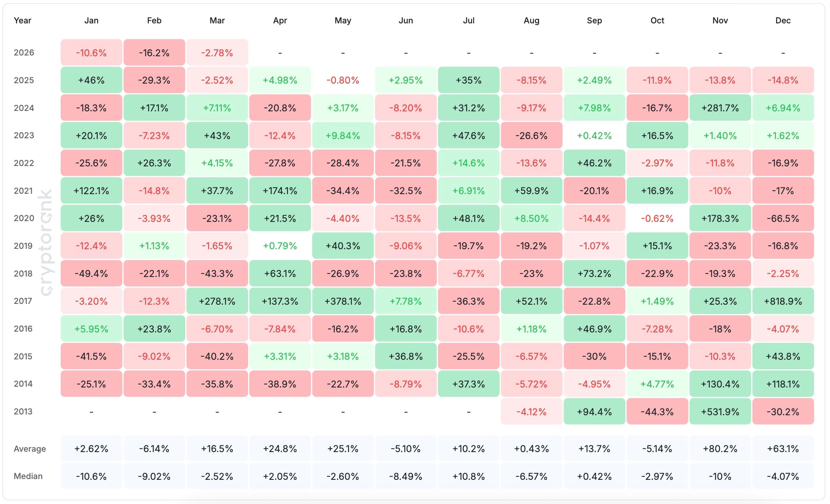Viewport: 830px width, 504px height.
Task: Click the 2026 row label
Action: click(x=24, y=53)
